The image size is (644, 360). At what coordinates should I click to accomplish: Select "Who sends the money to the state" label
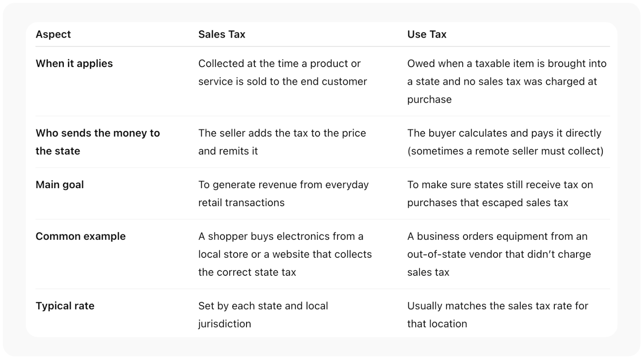coord(97,142)
